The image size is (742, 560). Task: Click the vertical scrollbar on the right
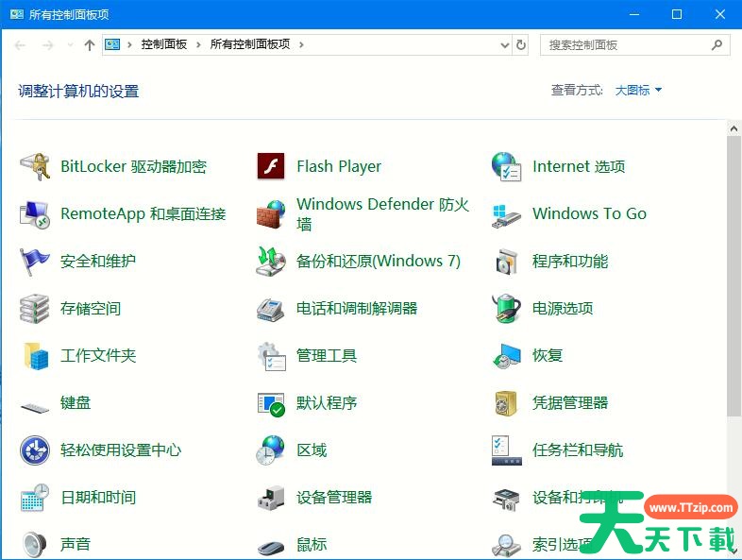(x=734, y=274)
